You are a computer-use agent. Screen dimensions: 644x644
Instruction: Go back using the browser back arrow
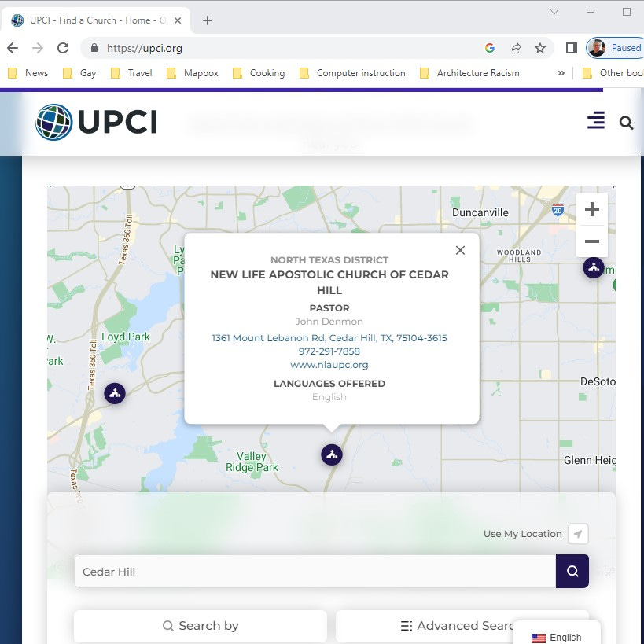(13, 48)
